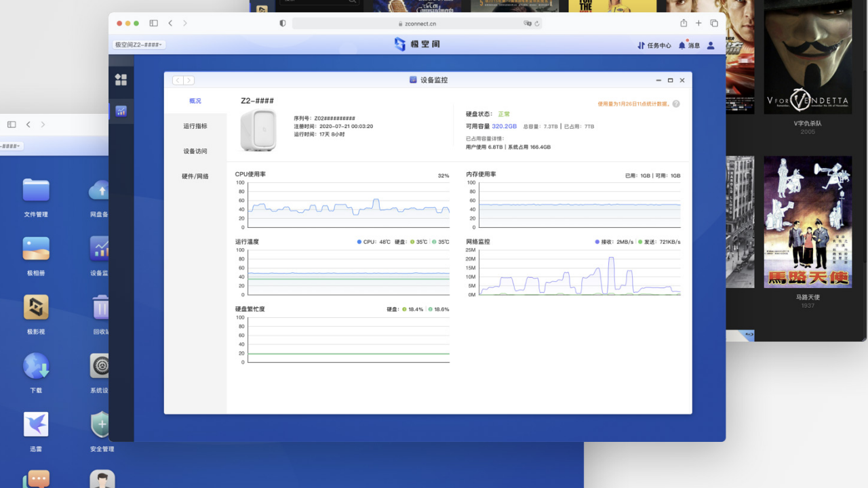Toggle the 接收 receive line in network monitor
The width and height of the screenshot is (868, 488).
pyautogui.click(x=596, y=241)
